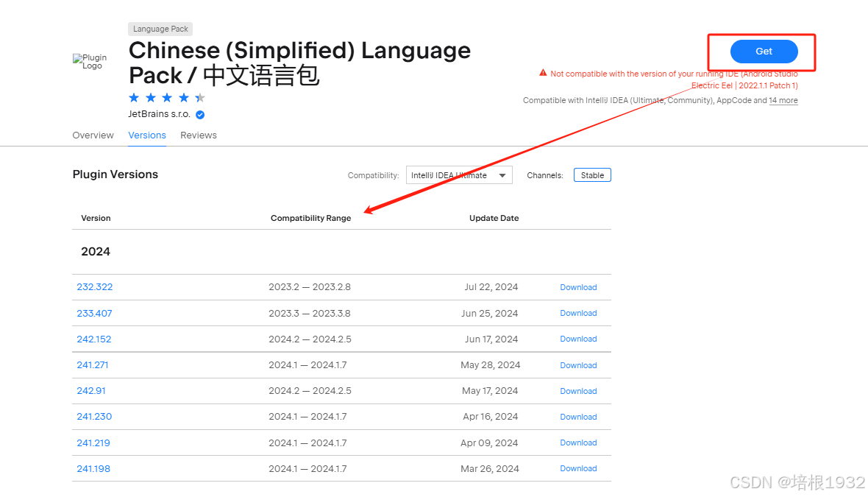Open version 241.230 link

[x=94, y=417]
